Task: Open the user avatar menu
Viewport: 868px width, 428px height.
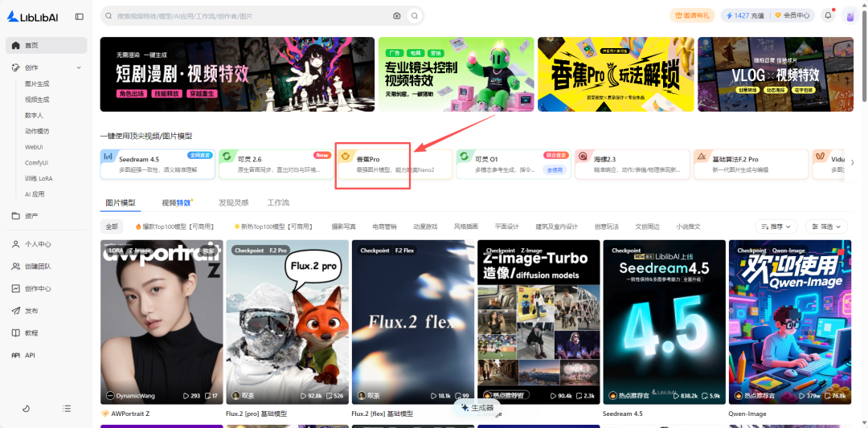Action: 850,15
